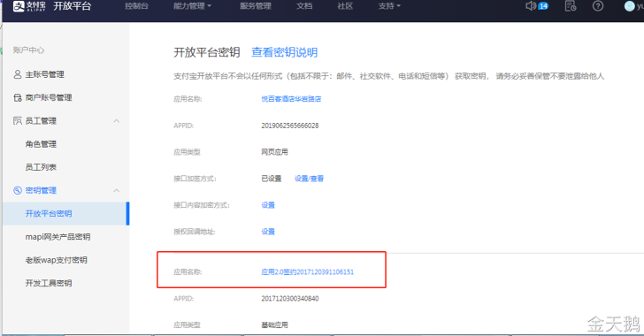This screenshot has width=644, height=336.
Task: Open 文档 in top navigation
Action: (304, 6)
